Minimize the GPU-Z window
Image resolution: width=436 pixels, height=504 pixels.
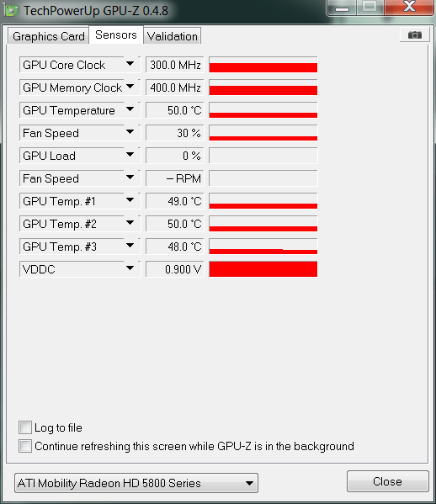tap(342, 8)
